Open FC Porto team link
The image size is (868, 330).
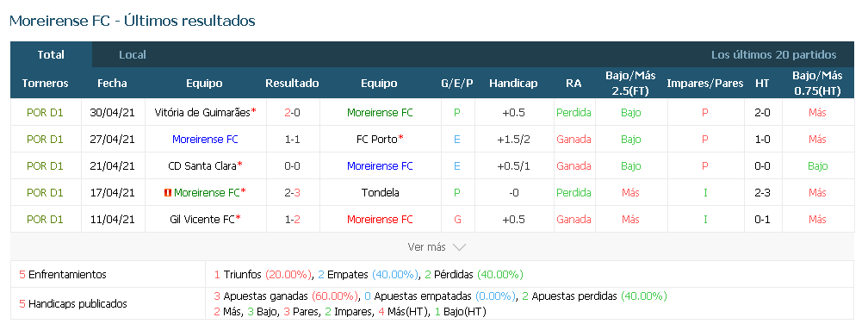376,139
